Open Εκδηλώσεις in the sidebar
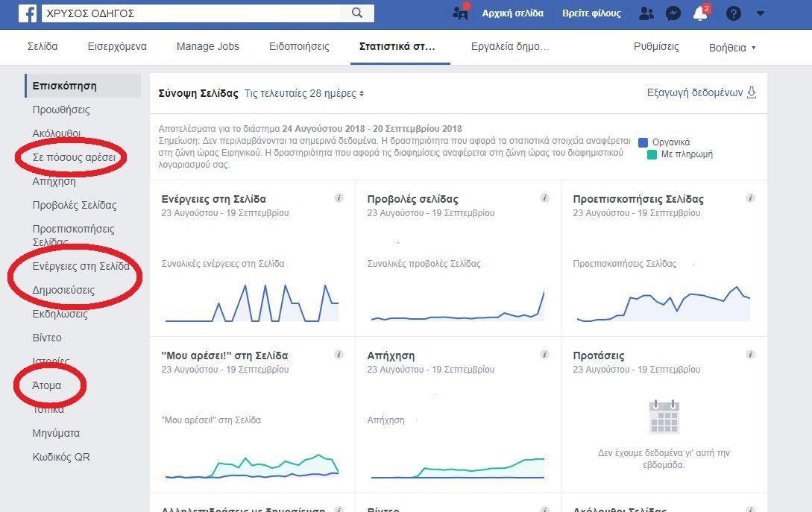Screen dimensions: 812x512 pyautogui.click(x=60, y=314)
